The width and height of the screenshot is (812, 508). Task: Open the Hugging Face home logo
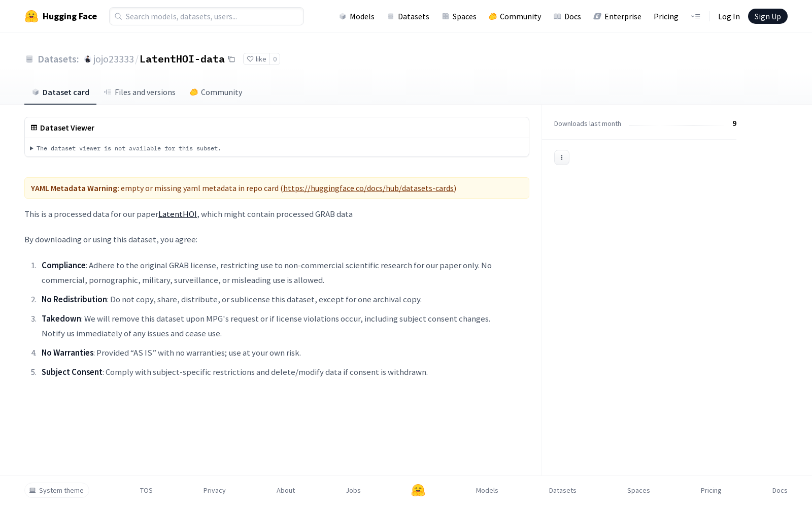click(61, 16)
